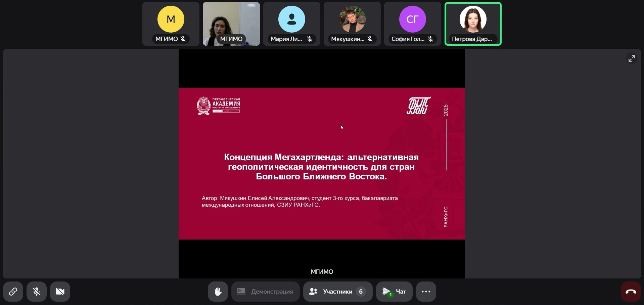Raise your hand in the meeting
The image size is (644, 305).
(218, 292)
